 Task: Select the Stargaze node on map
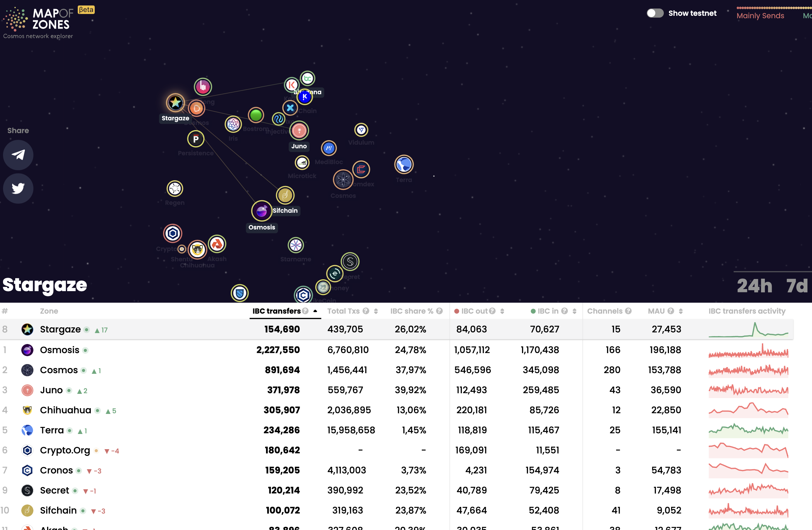pyautogui.click(x=175, y=102)
